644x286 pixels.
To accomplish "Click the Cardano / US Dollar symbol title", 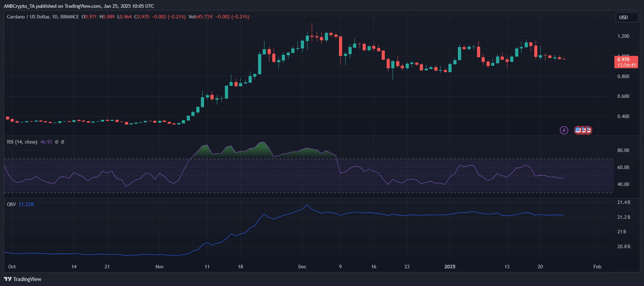I will [x=28, y=17].
